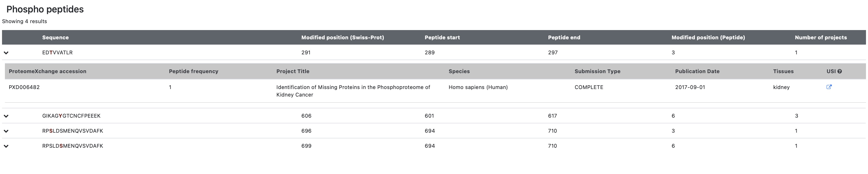
Task: Select the PXD006482 accession entry
Action: point(24,87)
